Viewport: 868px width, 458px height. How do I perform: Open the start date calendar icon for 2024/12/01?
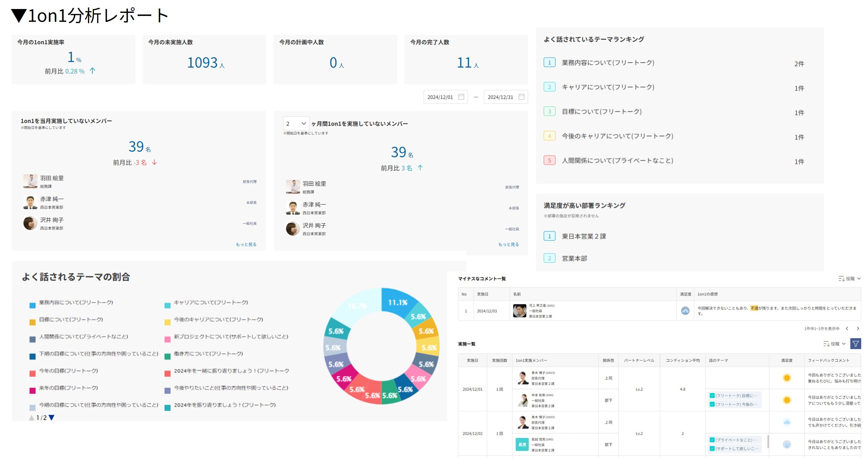(461, 97)
